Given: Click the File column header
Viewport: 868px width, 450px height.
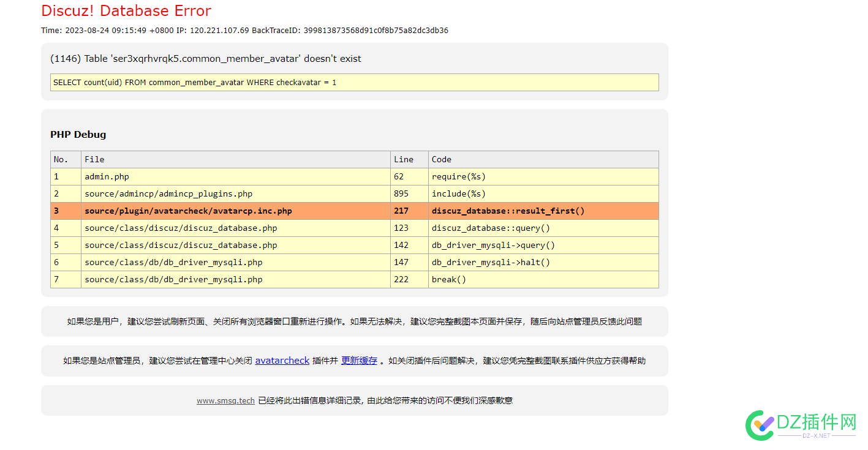Looking at the screenshot, I should pyautogui.click(x=236, y=159).
